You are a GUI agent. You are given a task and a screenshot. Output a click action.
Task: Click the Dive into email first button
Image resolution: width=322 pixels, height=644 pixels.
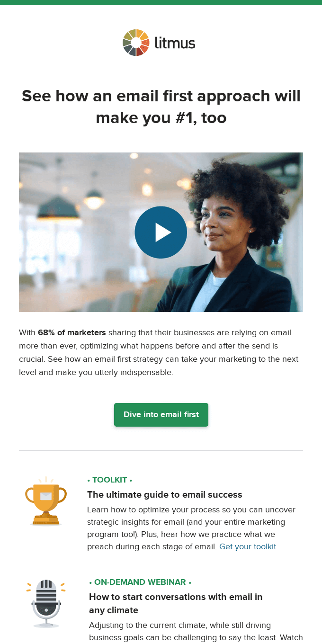(161, 415)
